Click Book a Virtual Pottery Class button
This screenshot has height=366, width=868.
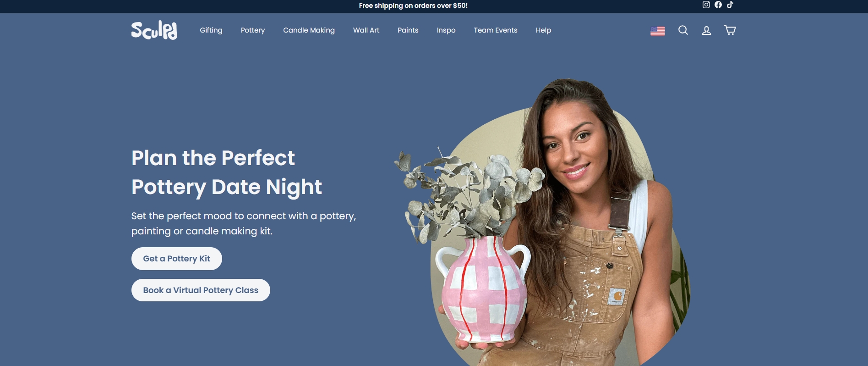201,290
